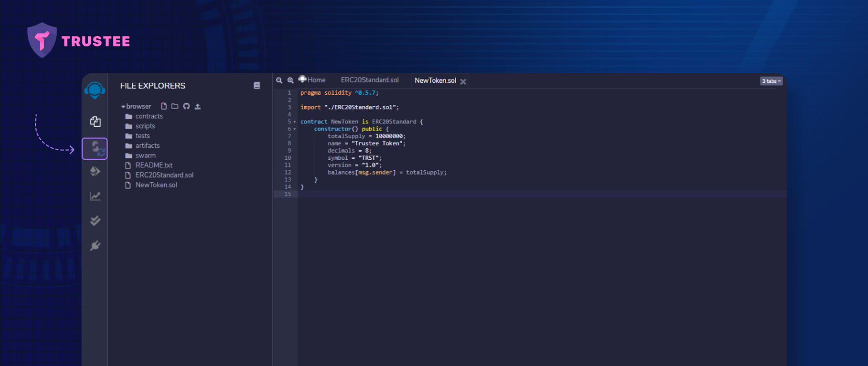This screenshot has width=868, height=366.
Task: Click the FILE EXPLORERS panel title
Action: point(153,86)
